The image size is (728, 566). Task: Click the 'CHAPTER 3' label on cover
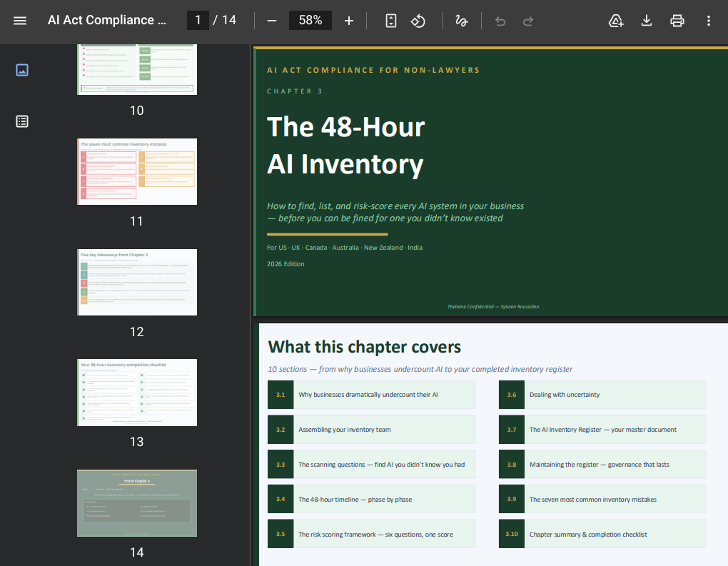coord(294,91)
